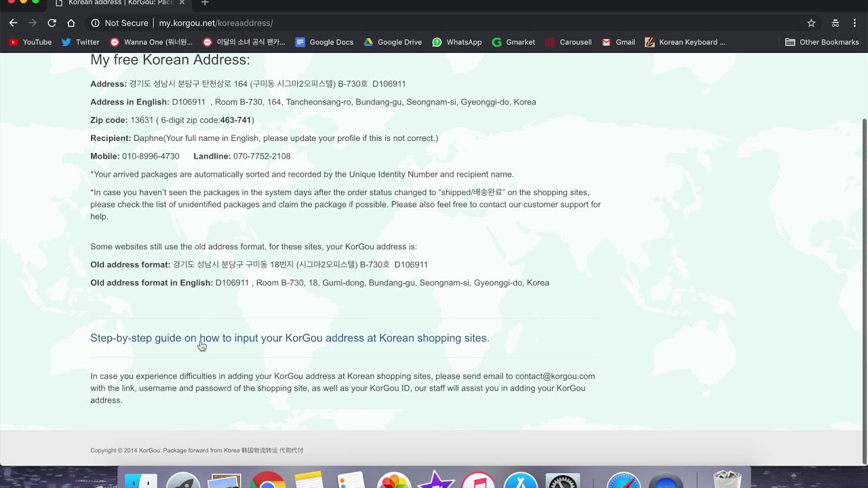Open the Google Drive bookmark

click(393, 42)
